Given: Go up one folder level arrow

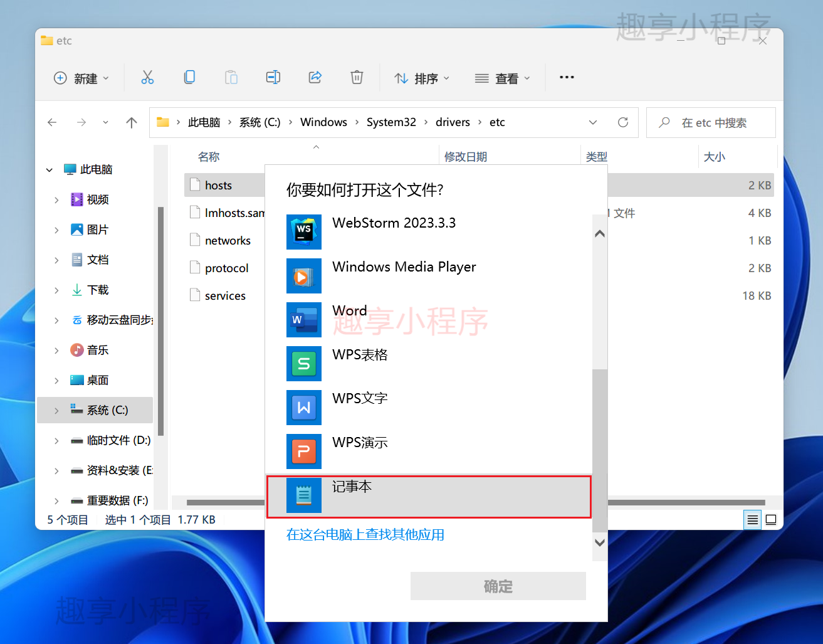Looking at the screenshot, I should (132, 122).
